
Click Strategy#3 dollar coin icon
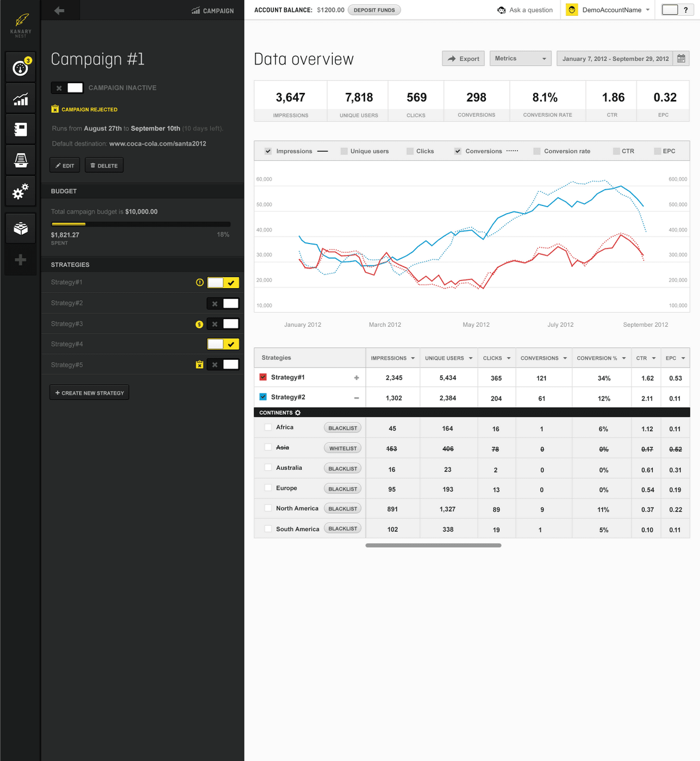[x=199, y=324]
